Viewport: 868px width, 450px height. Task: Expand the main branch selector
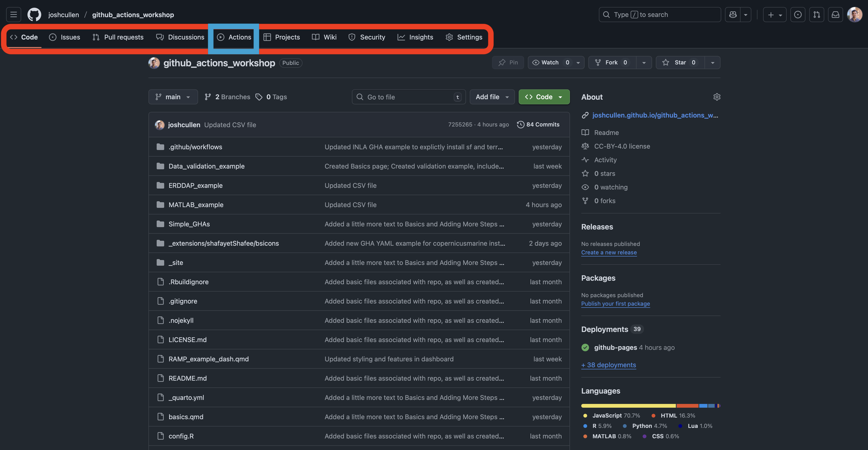(173, 97)
